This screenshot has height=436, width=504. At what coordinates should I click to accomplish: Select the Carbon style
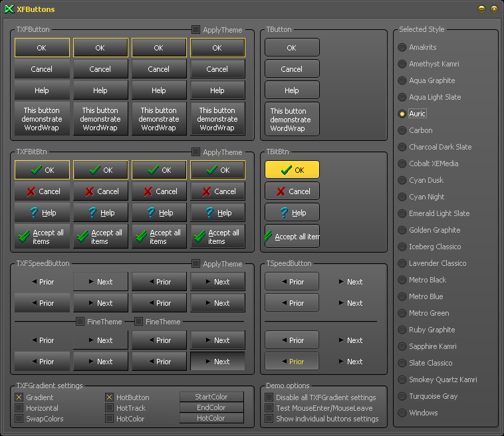[402, 130]
